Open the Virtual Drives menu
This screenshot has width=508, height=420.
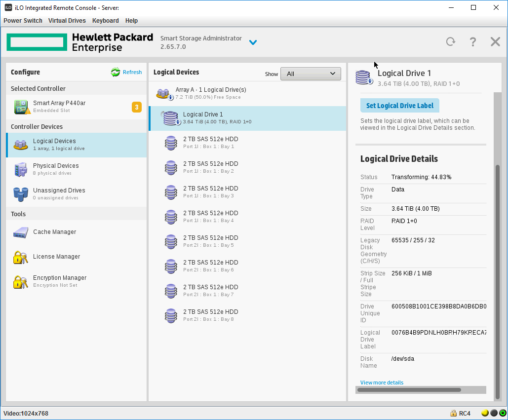tap(67, 20)
